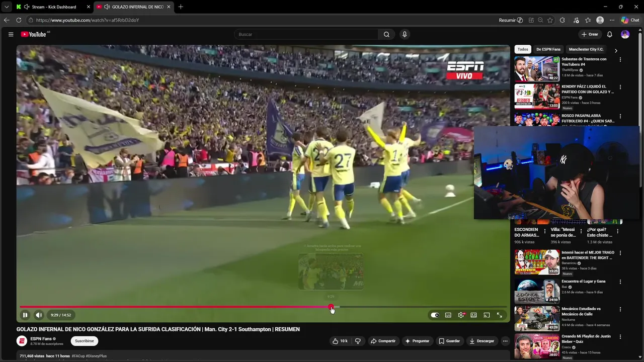The width and height of the screenshot is (644, 362).
Task: Open options for MEJOR TRAGO BARTENDER video
Action: (x=620, y=253)
